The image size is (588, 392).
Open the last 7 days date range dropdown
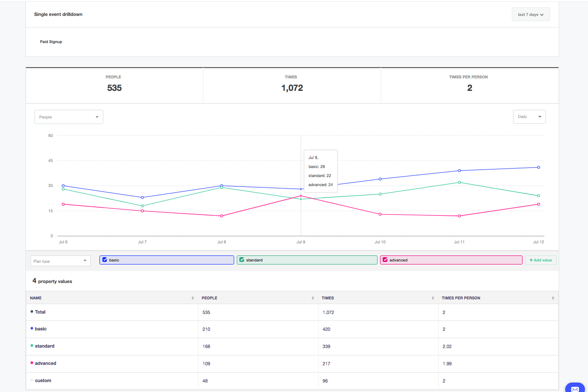click(530, 14)
